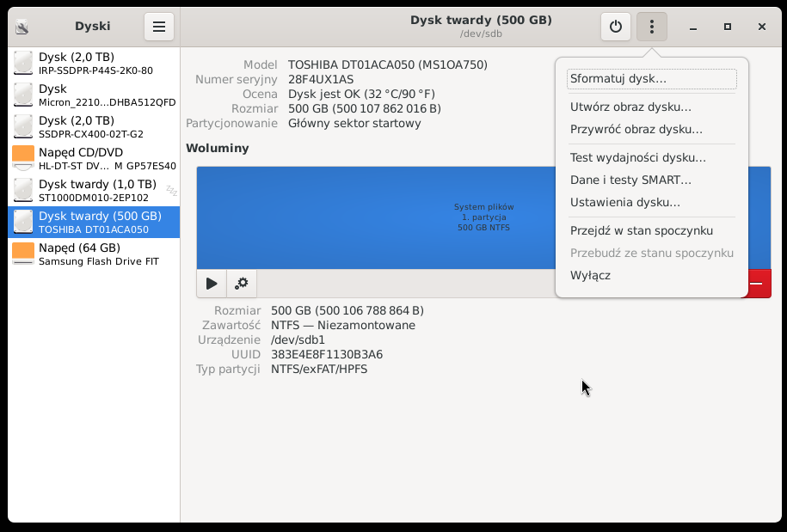Click drive icon of IRP-SSDPR-P44S-2K0-80

23,64
